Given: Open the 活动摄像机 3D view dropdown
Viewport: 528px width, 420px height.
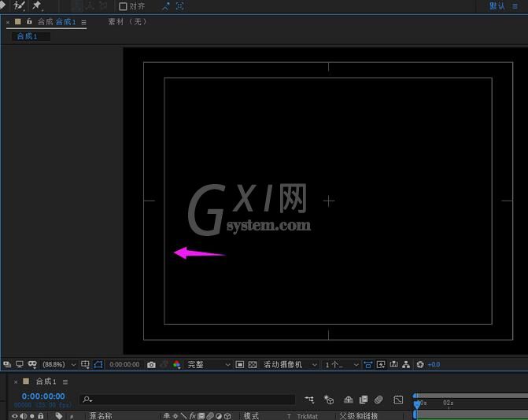Looking at the screenshot, I should (x=290, y=364).
